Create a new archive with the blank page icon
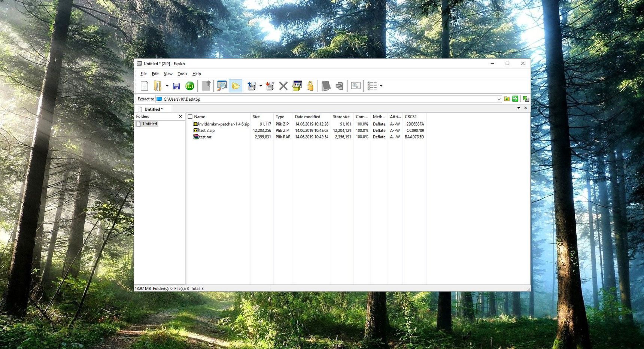Viewport: 644px width, 349px height. 144,86
